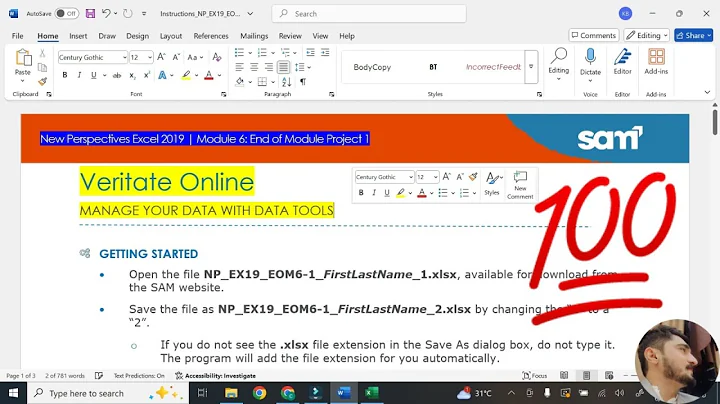Toggle italic in the ribbon Font group
This screenshot has width=720, height=404.
[x=79, y=75]
